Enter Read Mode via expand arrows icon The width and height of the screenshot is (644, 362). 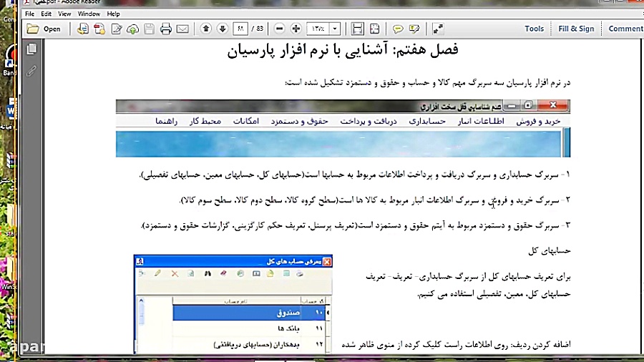click(438, 29)
